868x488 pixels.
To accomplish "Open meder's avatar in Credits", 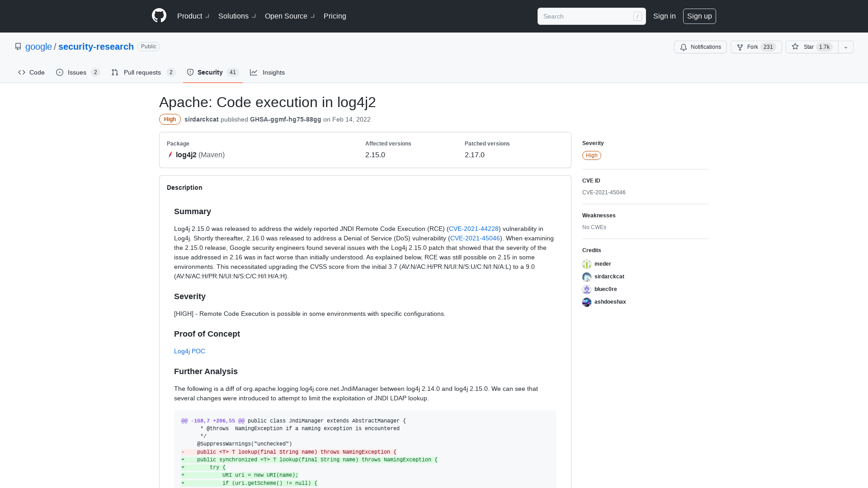I will pos(587,264).
